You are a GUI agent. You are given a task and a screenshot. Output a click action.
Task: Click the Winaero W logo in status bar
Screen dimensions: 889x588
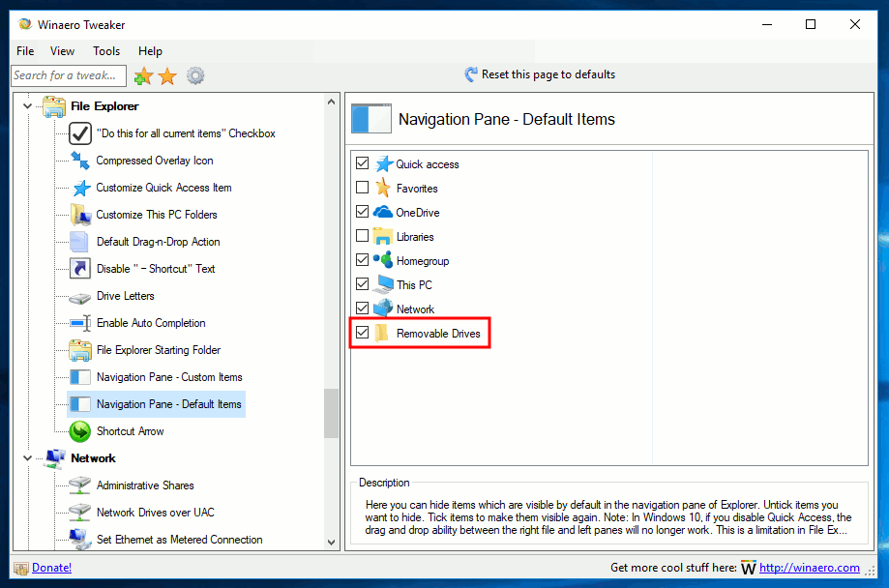[749, 568]
